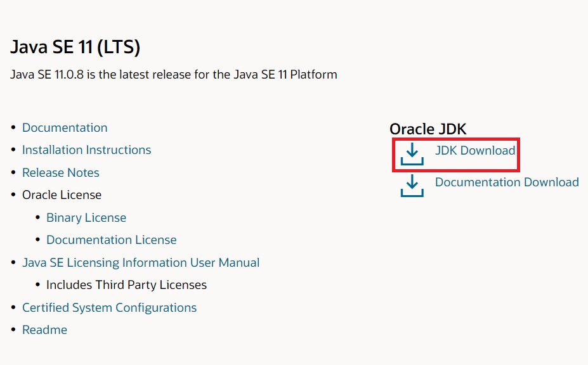Click the Documentation Download arrow icon
This screenshot has height=365, width=588.
pos(412,186)
